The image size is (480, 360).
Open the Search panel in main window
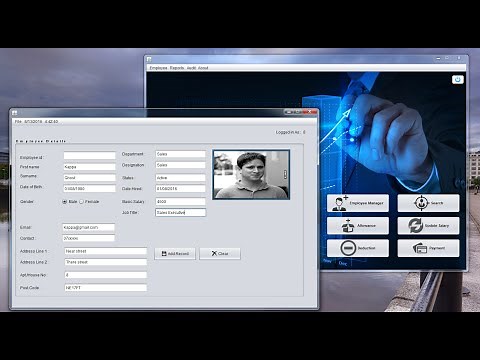coord(428,203)
